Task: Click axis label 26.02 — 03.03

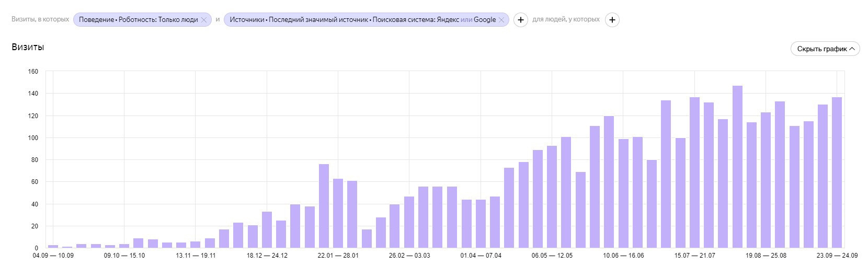Action: click(x=409, y=256)
